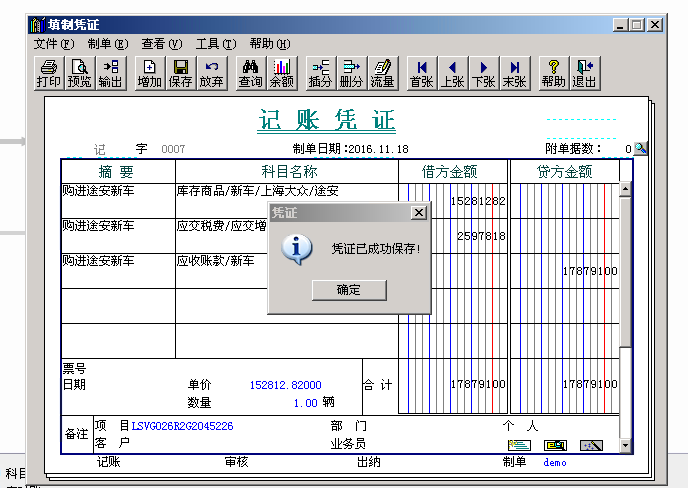Open 查询 binoculars search icon
This screenshot has height=488, width=688.
point(251,73)
